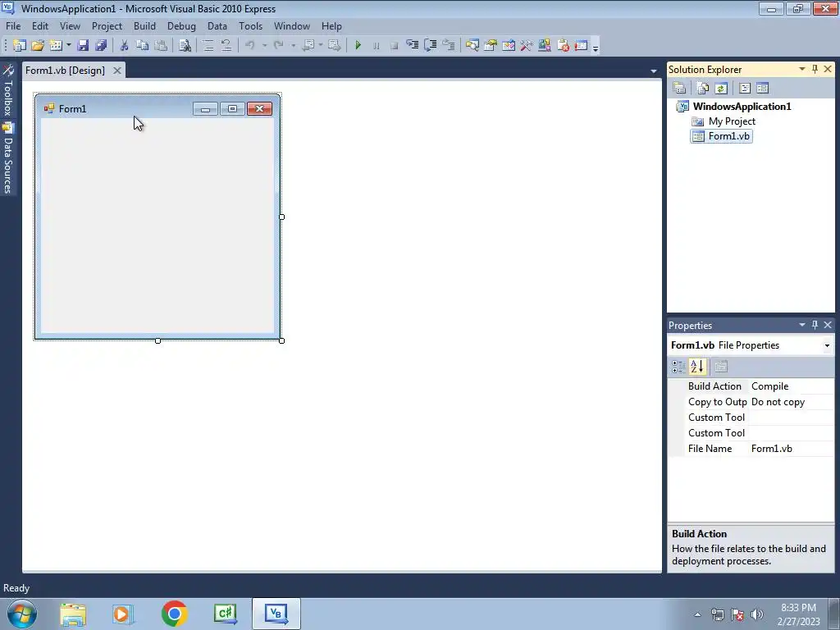The image size is (840, 630).
Task: Toggle auto-hide pin on Properties panel
Action: (x=815, y=325)
